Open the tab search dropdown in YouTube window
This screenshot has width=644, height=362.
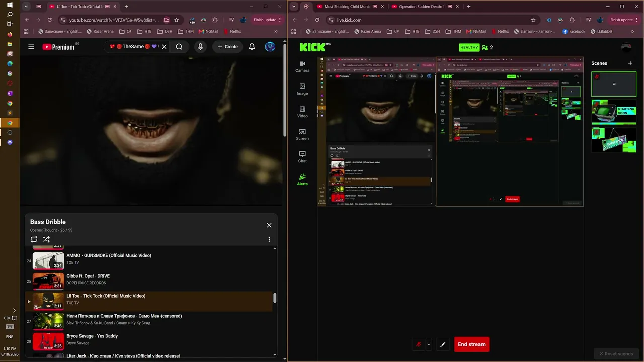[26, 7]
